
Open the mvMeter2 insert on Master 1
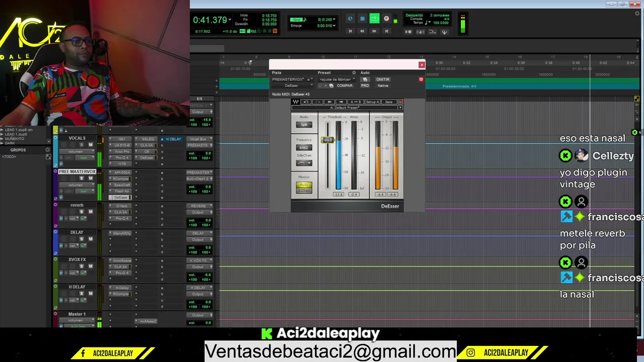(x=145, y=321)
